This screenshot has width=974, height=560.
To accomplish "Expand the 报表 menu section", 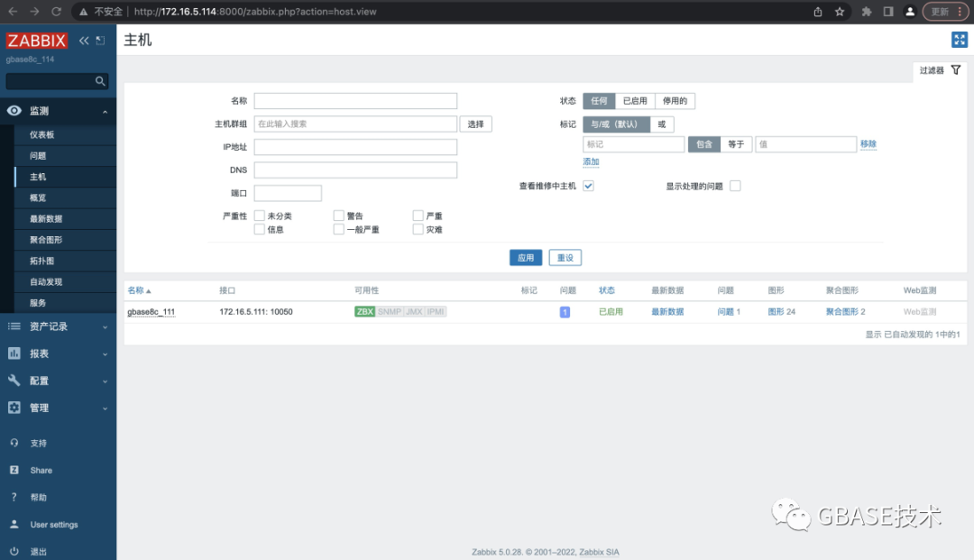I will (105, 354).
